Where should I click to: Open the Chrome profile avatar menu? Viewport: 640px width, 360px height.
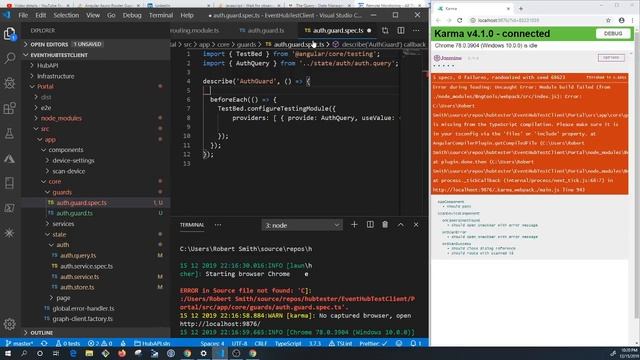tap(621, 20)
